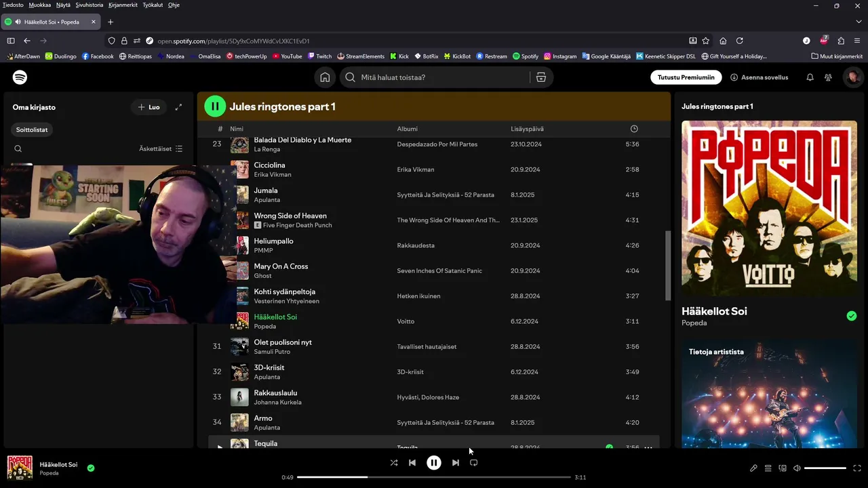Search within the library using magnifier icon
This screenshot has width=868, height=488.
(18, 148)
